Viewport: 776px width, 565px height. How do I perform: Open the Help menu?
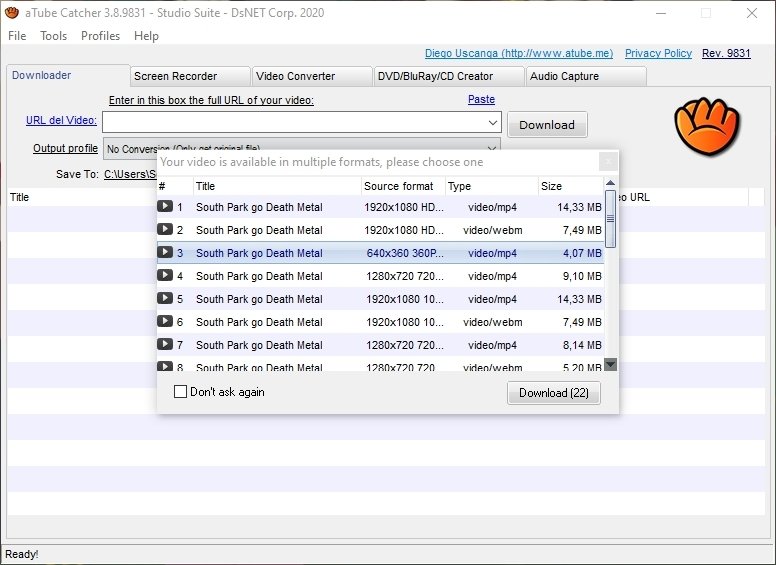[x=146, y=36]
